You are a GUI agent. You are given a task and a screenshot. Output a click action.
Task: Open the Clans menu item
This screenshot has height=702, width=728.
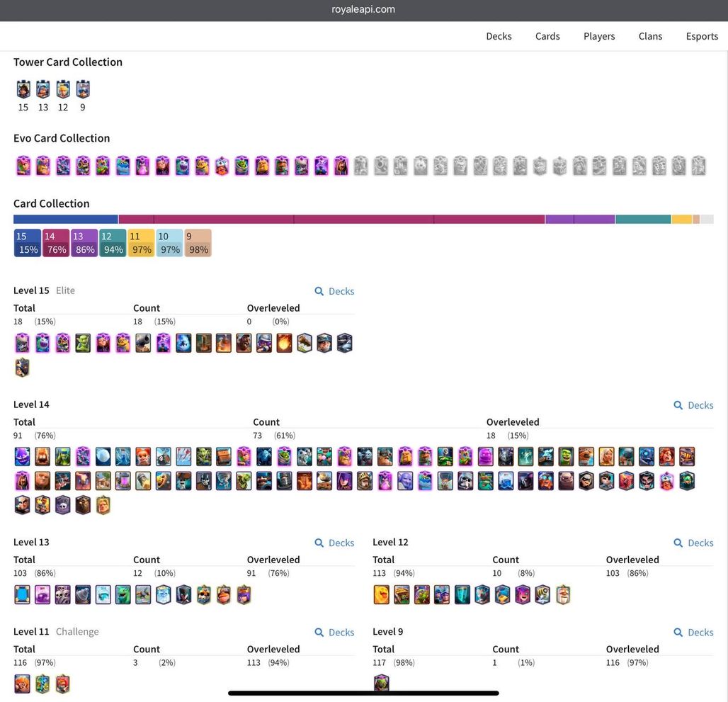650,36
